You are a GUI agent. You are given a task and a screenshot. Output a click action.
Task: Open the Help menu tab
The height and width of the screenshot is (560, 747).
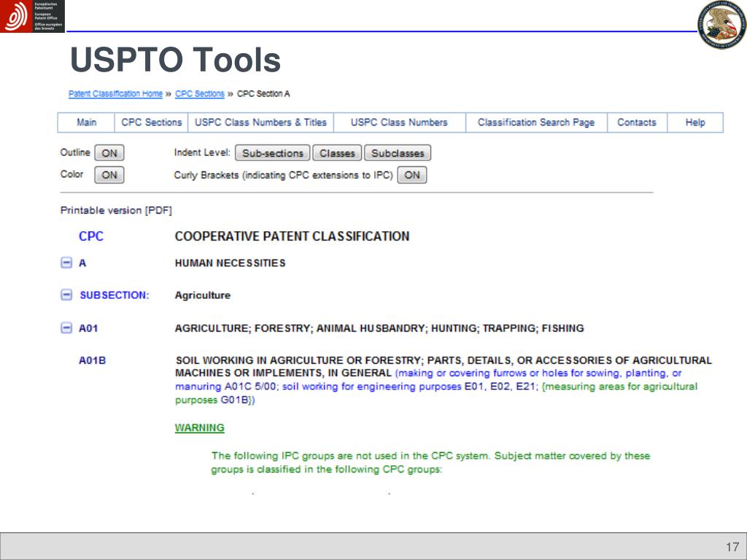click(695, 122)
